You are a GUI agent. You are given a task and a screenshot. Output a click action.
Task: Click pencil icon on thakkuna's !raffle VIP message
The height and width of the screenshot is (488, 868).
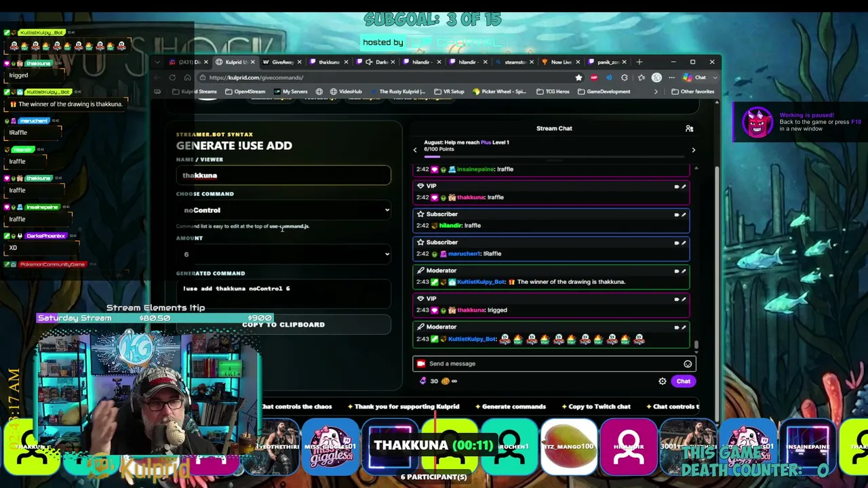pyautogui.click(x=684, y=186)
